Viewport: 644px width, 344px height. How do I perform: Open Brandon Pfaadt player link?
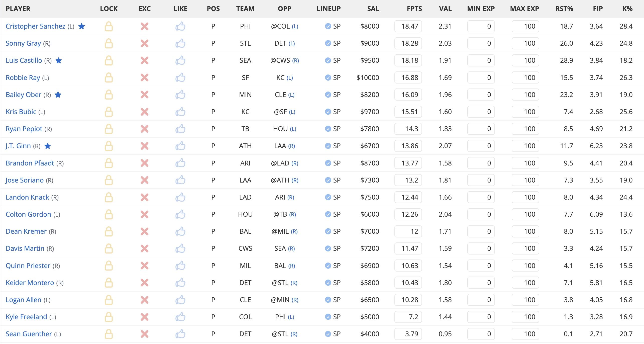click(x=30, y=163)
